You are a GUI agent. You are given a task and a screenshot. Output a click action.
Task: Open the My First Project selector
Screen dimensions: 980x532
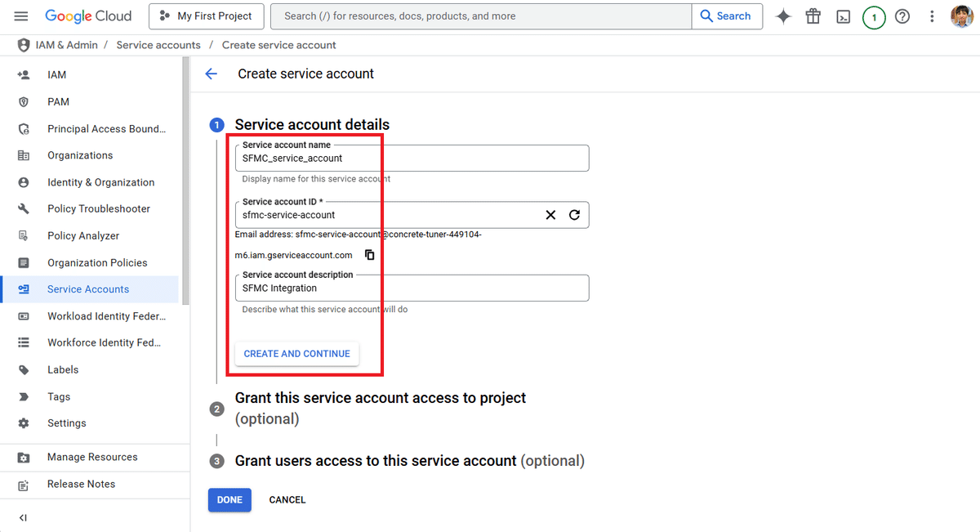207,16
